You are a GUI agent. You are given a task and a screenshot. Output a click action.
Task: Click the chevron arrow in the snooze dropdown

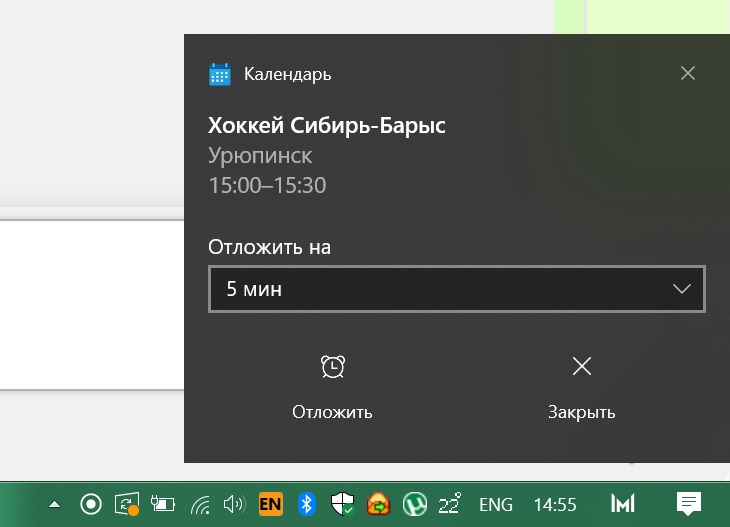click(x=682, y=289)
